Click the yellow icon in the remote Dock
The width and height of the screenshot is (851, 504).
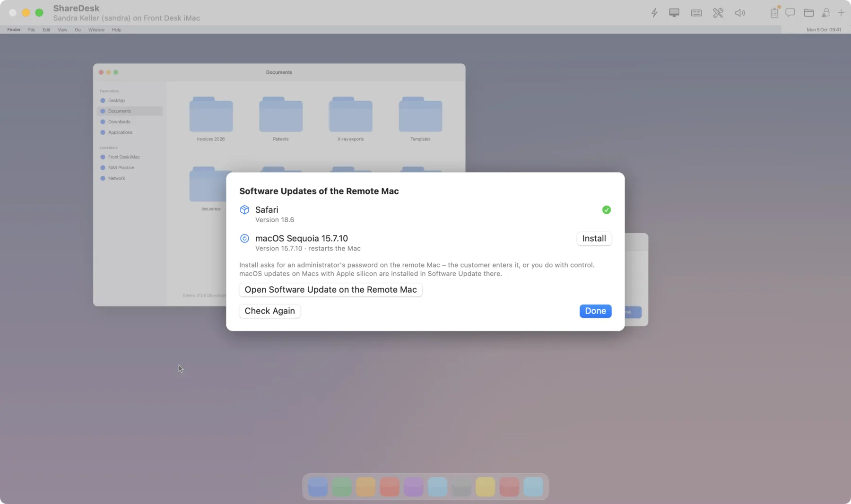(x=485, y=487)
